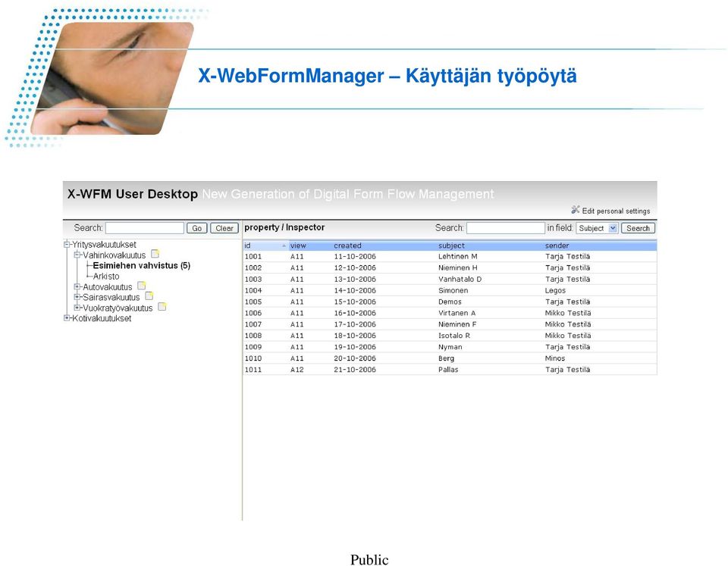Screen dimensions: 728x566
Task: Focus the right panel Search input field
Action: point(506,228)
